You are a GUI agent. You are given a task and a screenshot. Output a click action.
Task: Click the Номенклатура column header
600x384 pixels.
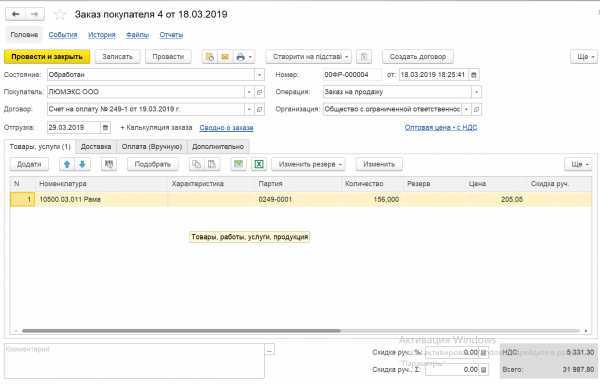click(101, 184)
